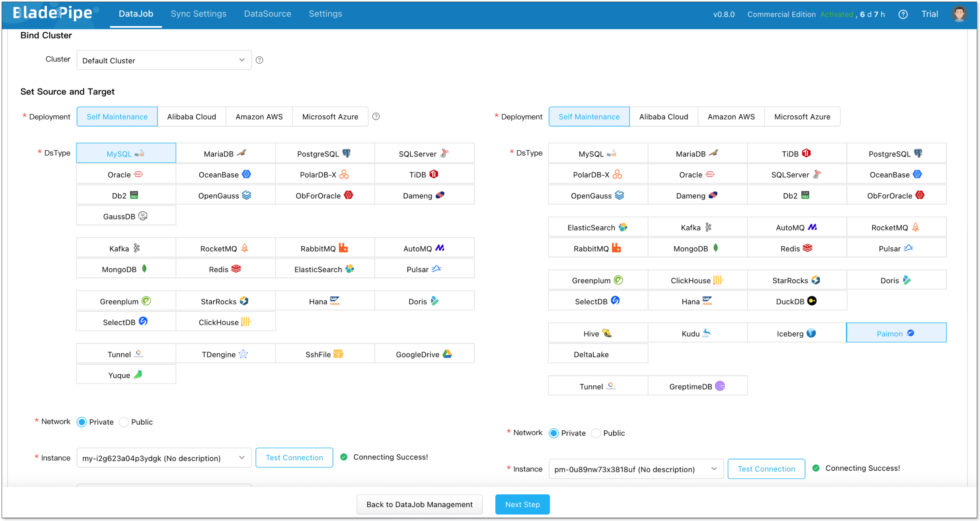Select Private network radio for target
980x521 pixels.
point(553,433)
